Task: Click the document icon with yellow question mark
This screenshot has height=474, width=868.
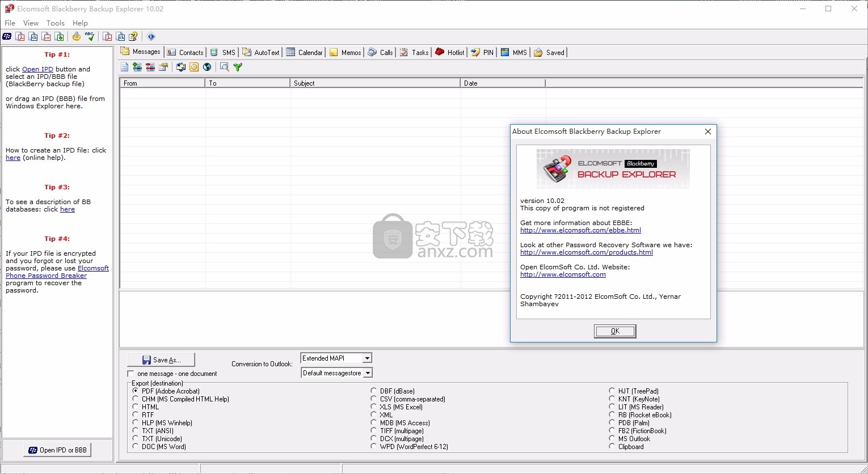Action: click(133, 36)
